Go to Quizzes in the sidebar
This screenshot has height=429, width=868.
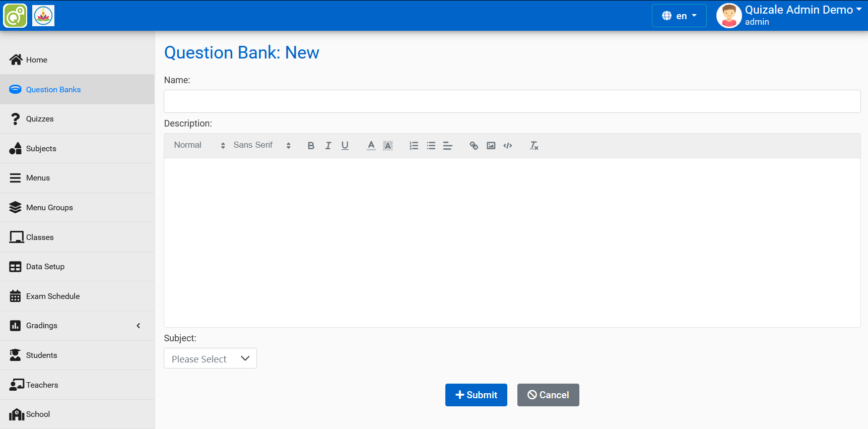(40, 119)
